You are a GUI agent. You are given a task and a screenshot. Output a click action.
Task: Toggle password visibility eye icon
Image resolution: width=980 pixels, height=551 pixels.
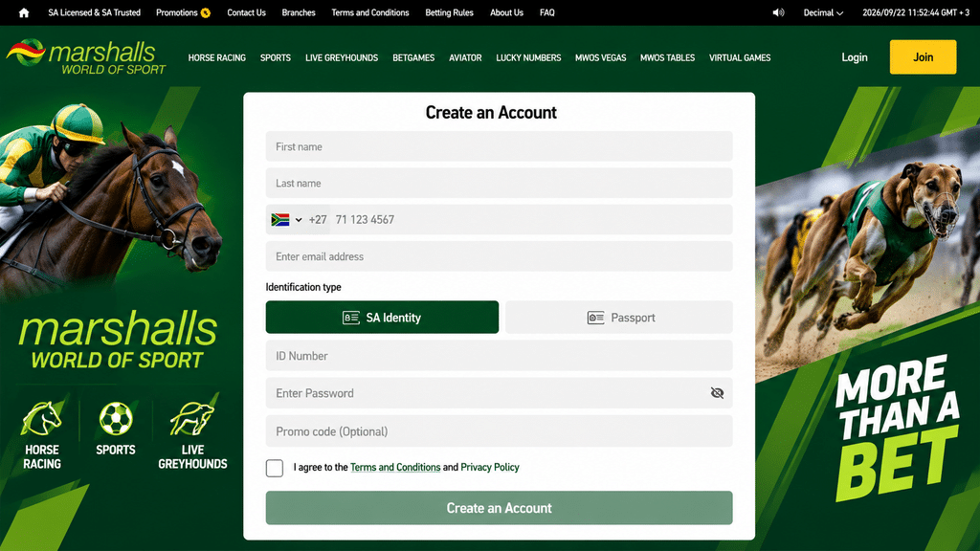pos(717,393)
